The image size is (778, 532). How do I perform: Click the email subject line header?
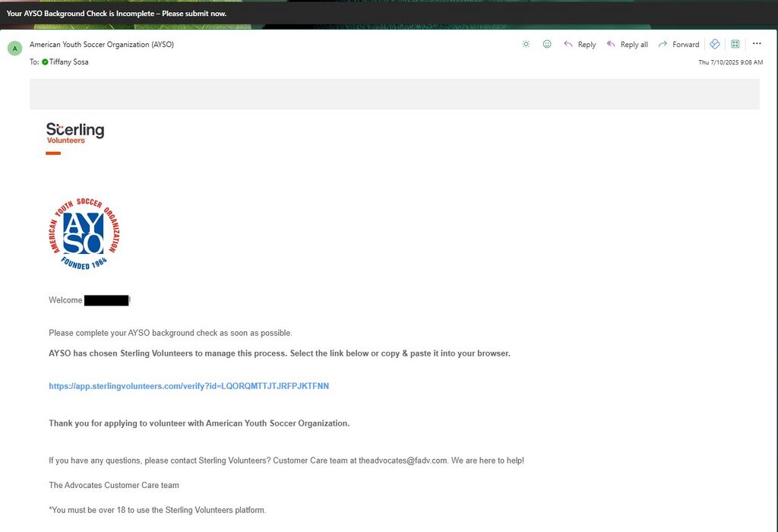(x=116, y=14)
